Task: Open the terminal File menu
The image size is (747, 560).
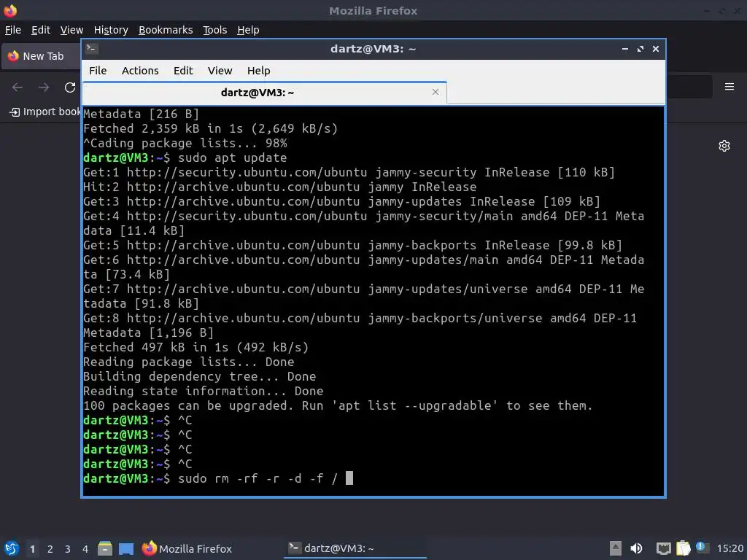Action: point(98,71)
